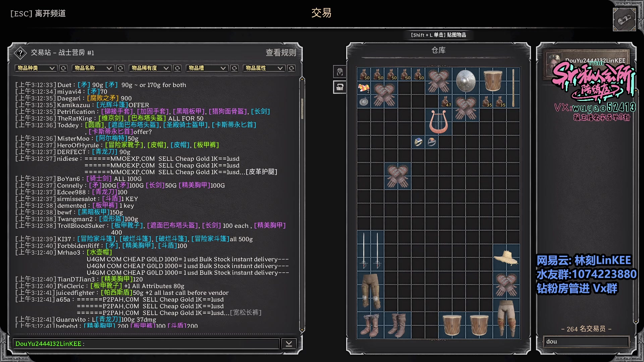
Task: Open the trading post help question icon
Action: click(20, 53)
